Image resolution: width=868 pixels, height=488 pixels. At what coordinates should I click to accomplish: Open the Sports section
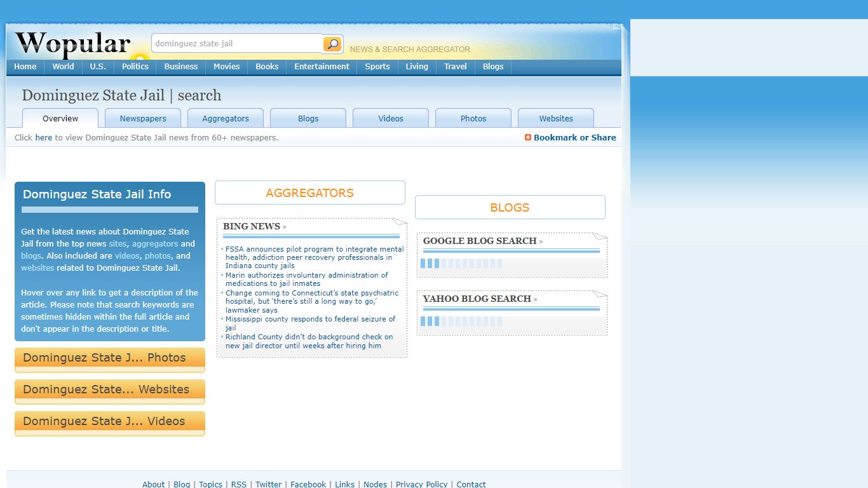click(x=377, y=67)
